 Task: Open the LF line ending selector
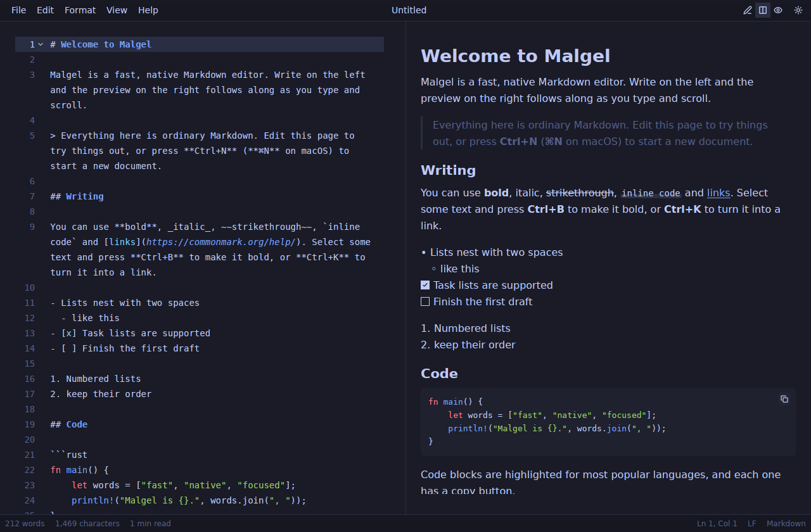pyautogui.click(x=752, y=524)
